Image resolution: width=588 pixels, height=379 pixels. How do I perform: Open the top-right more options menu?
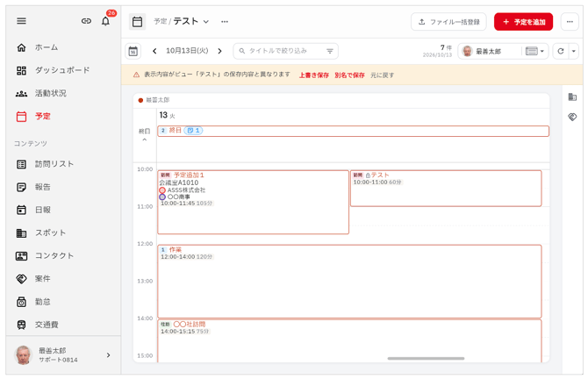[x=570, y=22]
